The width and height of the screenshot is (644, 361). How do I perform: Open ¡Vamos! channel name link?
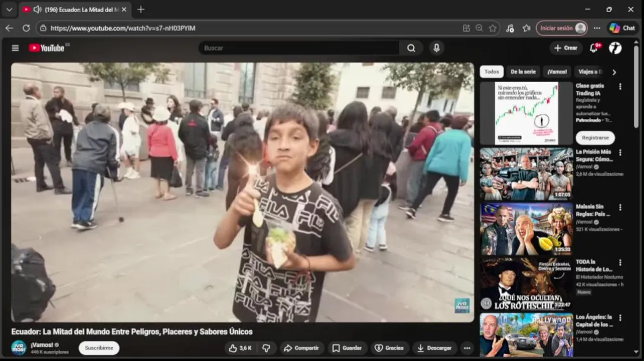41,345
